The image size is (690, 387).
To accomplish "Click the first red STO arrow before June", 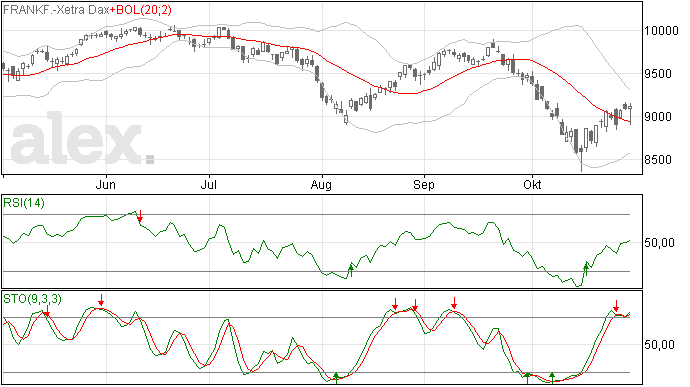I will click(x=47, y=310).
